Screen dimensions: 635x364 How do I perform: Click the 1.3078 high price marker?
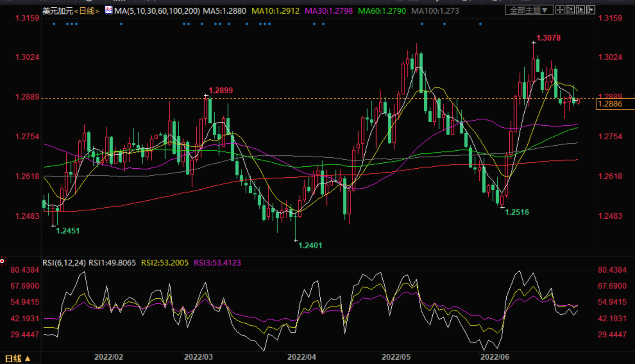pyautogui.click(x=548, y=38)
